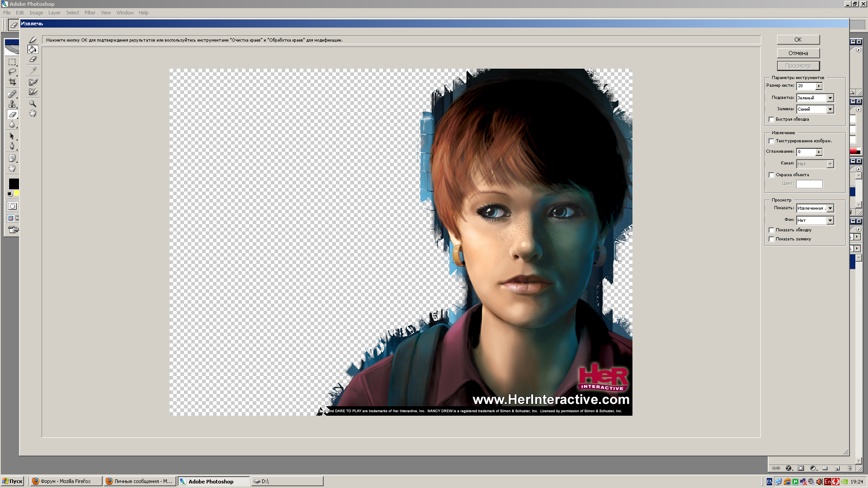Enable the Быстрая обводка checkbox
Image resolution: width=868 pixels, height=488 pixels.
coord(771,119)
